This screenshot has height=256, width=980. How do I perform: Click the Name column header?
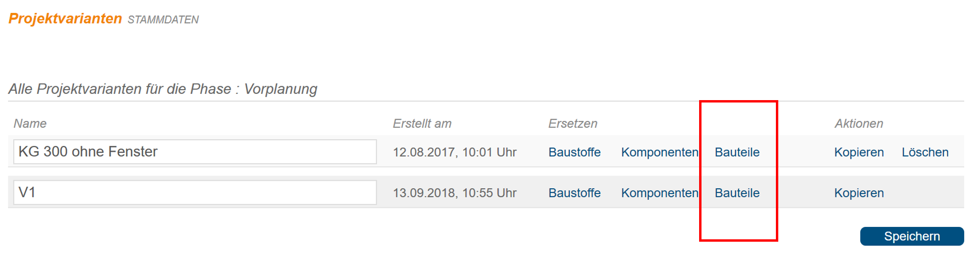pos(30,123)
